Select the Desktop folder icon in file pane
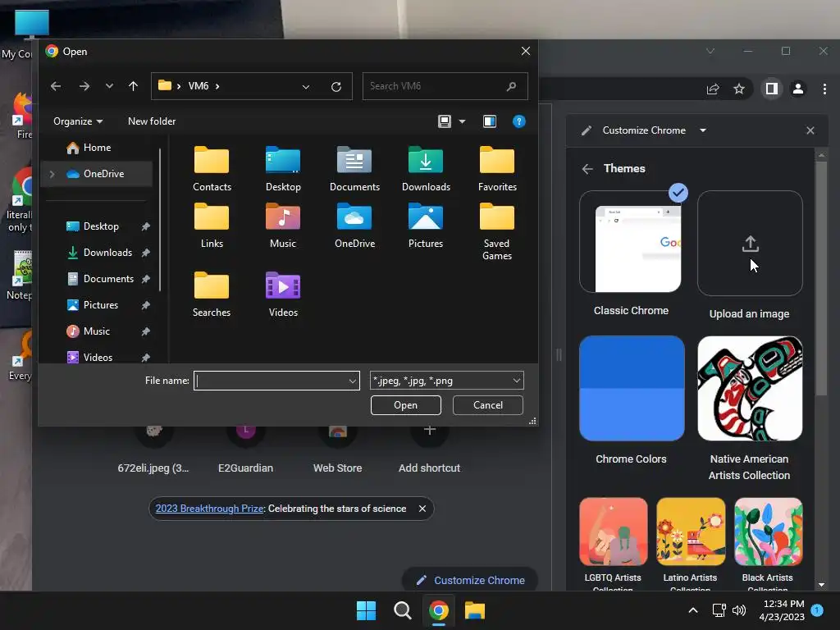840x630 pixels. [x=283, y=169]
